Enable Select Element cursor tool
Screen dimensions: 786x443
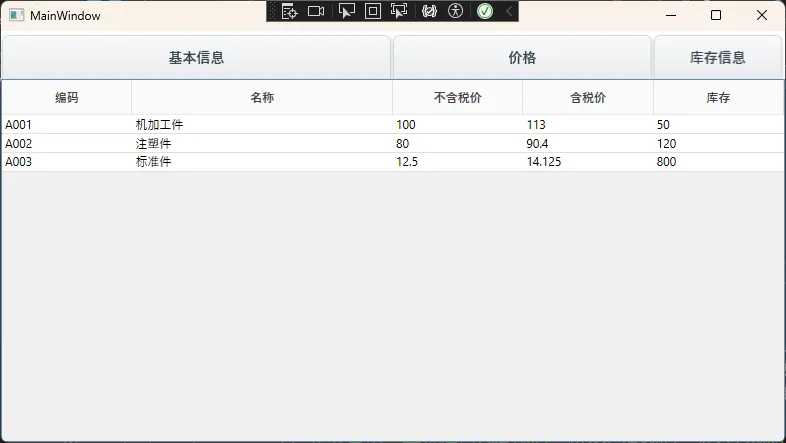click(347, 11)
